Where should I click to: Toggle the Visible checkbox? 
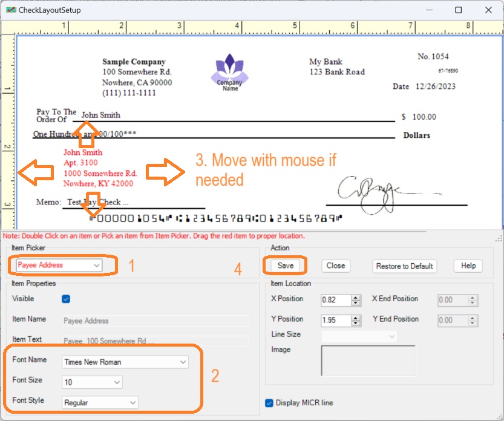[x=66, y=298]
